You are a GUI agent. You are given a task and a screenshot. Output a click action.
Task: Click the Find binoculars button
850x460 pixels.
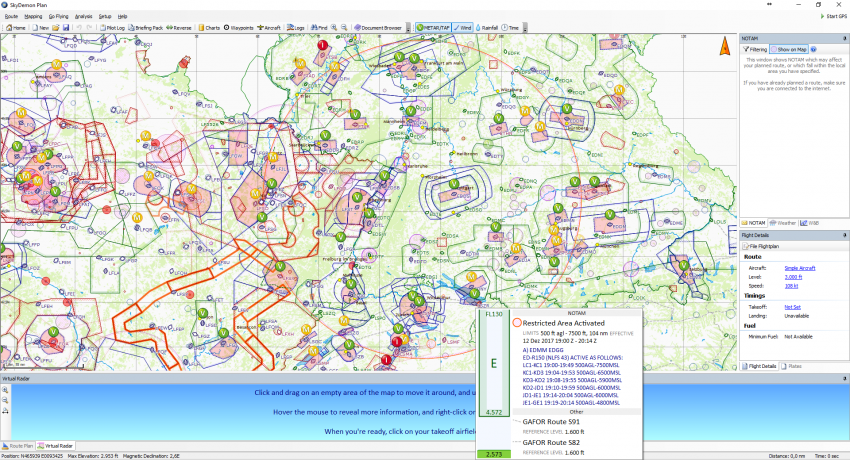319,28
